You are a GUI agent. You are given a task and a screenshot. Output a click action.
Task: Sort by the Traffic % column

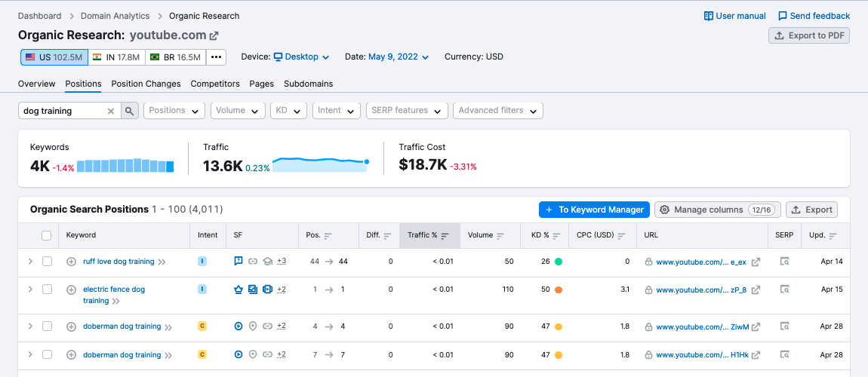click(x=428, y=235)
